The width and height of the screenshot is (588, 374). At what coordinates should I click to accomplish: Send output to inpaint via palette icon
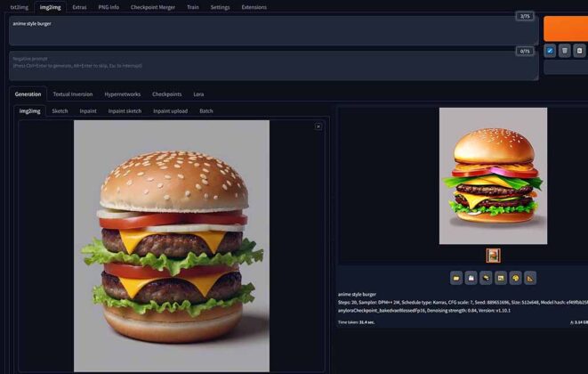(516, 278)
